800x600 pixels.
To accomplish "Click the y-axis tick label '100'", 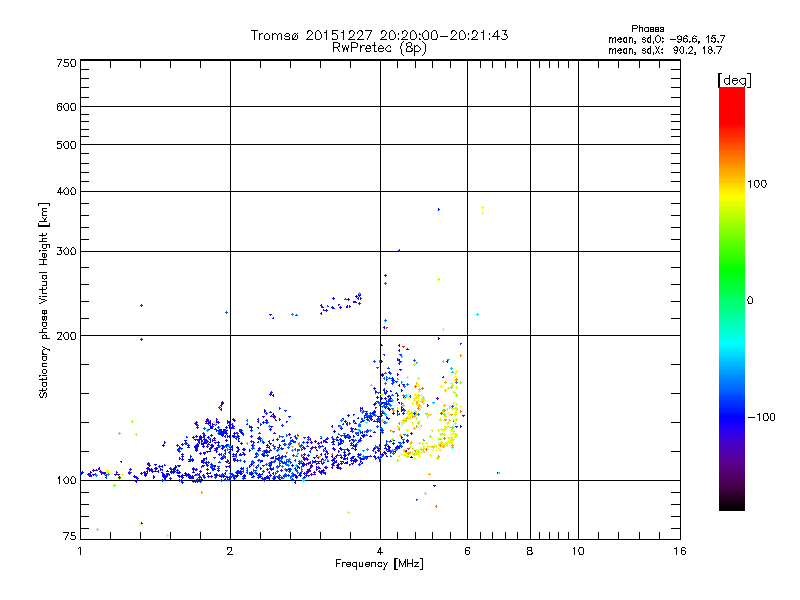I will pyautogui.click(x=67, y=481).
